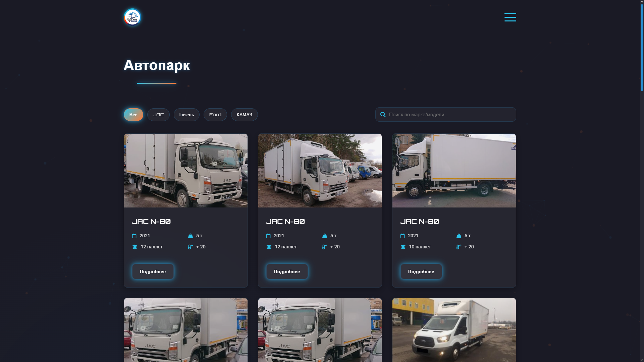Screen dimensions: 644x362
Task: Click calendar icon on first JAC N-80 card
Action: pos(134,236)
